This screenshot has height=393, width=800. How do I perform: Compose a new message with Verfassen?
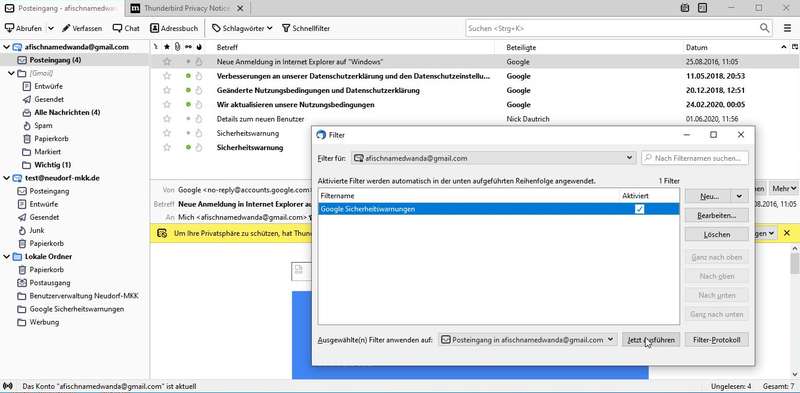[82, 28]
